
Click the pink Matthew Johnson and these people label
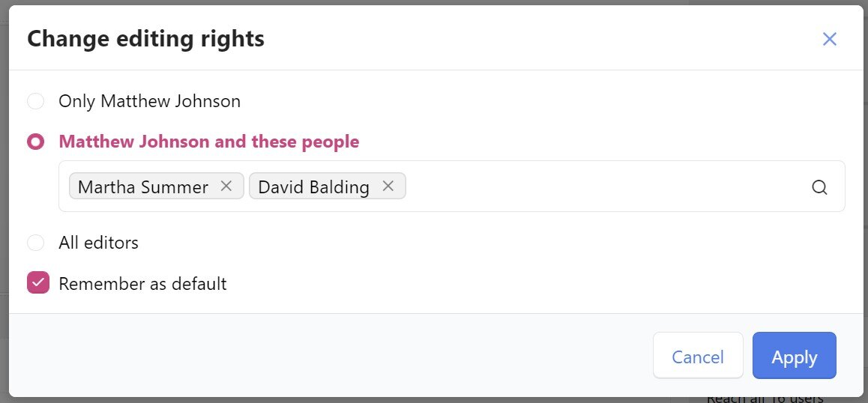pyautogui.click(x=208, y=142)
